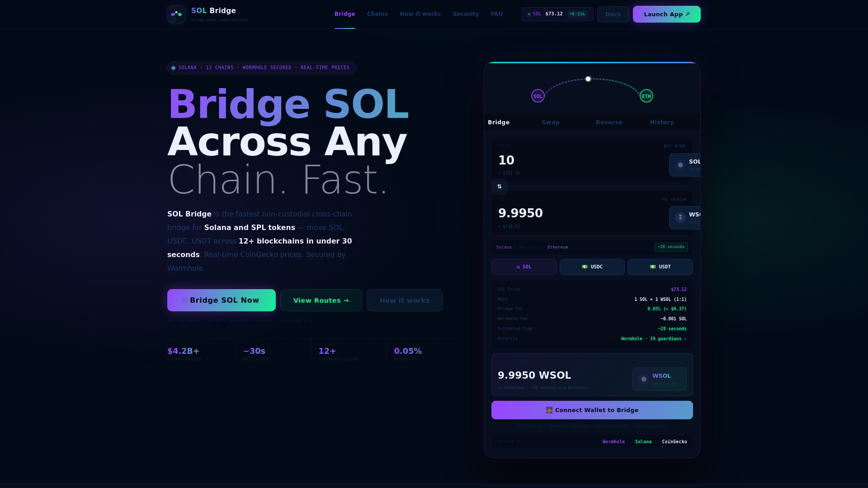Click the Solana 12 Chains announcement pill
The image size is (868, 488).
pyautogui.click(x=262, y=68)
